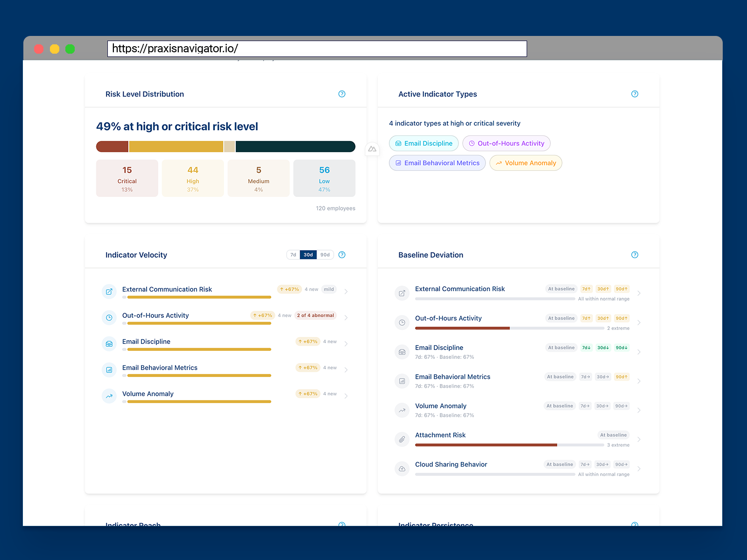
Task: Toggle the 90d range in Indicator Velocity
Action: [x=325, y=255]
